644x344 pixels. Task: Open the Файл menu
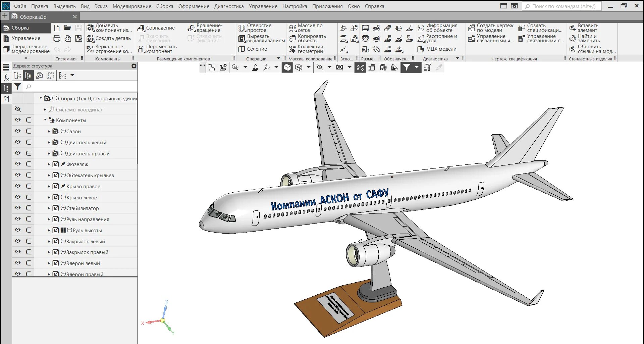pos(20,6)
